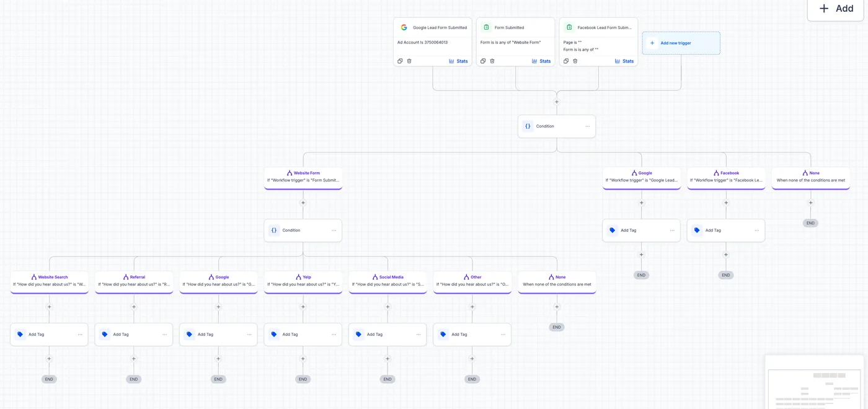Click copy icon on Form Submitted trigger
The height and width of the screenshot is (409, 868).
point(483,61)
